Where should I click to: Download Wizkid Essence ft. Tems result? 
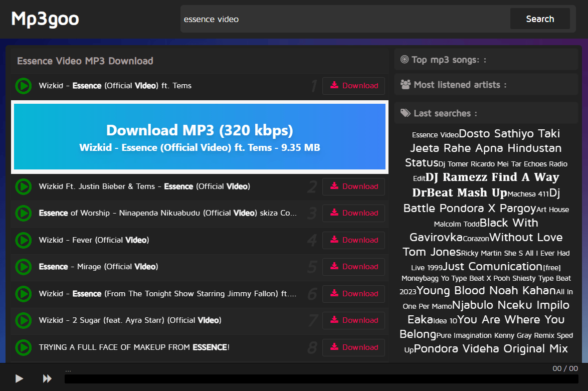353,86
